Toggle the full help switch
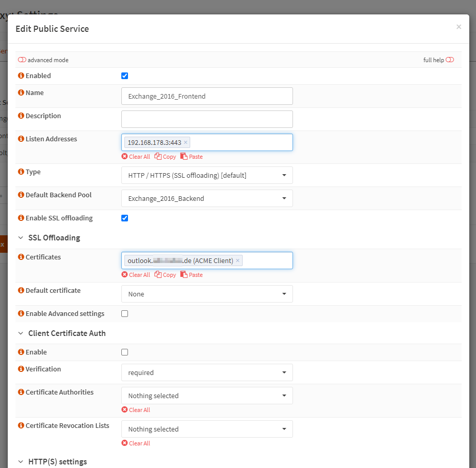This screenshot has width=476, height=468. pyautogui.click(x=450, y=60)
